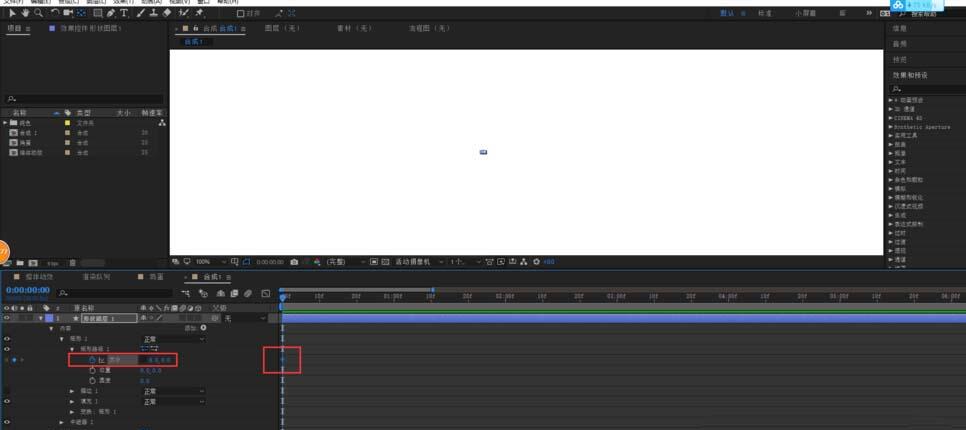This screenshot has width=966, height=430.
Task: Select the Puppet Pin tool
Action: click(x=200, y=13)
